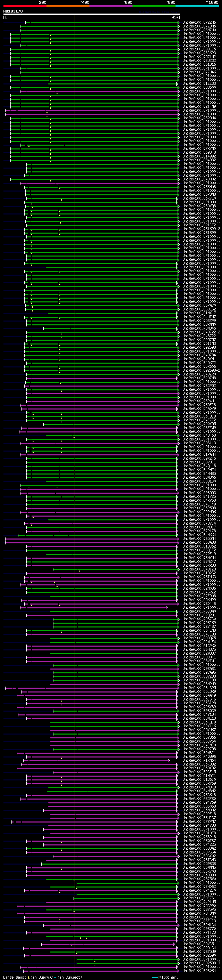Open hit UniRef100_A8J3P5
The image size is (222, 980).
pos(199,688)
